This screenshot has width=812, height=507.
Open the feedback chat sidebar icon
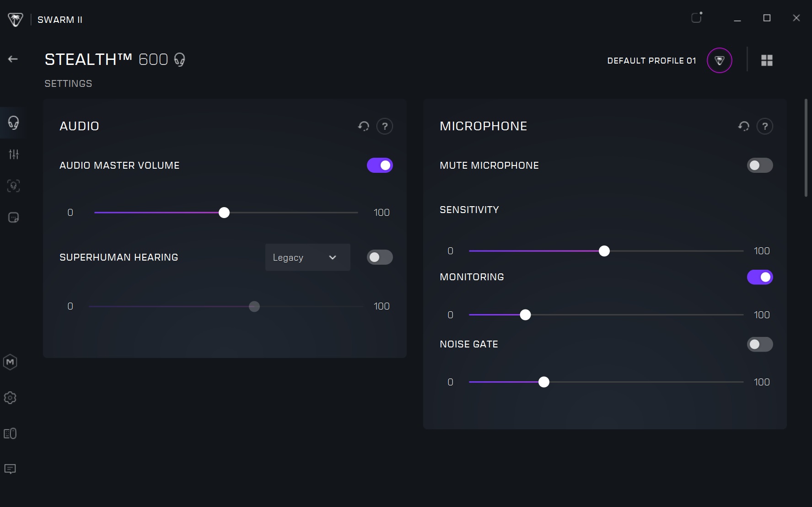(10, 469)
